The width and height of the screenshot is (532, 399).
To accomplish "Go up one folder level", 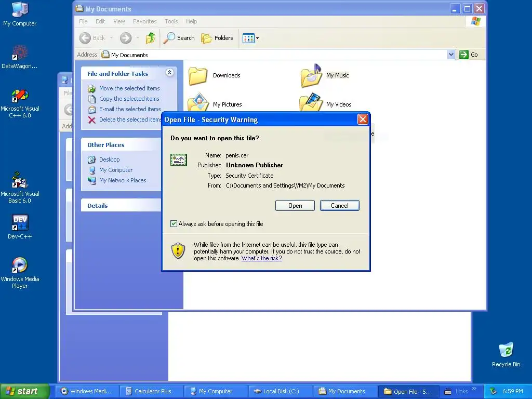I will point(151,38).
